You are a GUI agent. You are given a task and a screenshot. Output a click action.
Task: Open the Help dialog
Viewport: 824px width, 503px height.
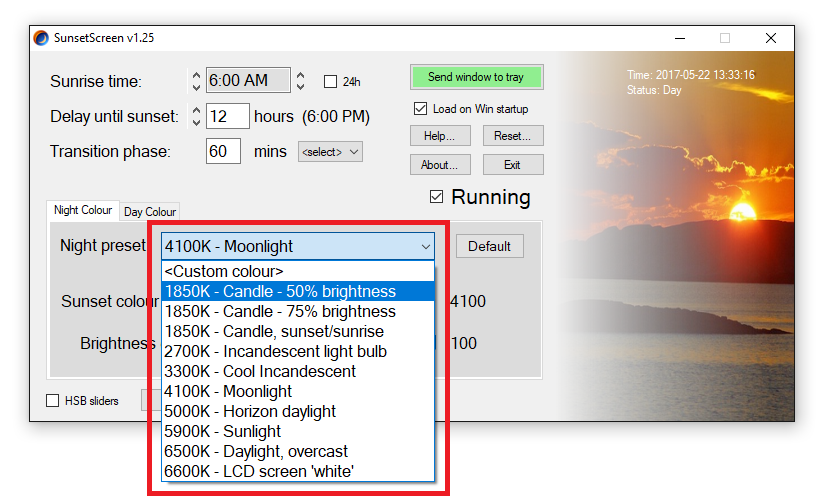tap(440, 136)
